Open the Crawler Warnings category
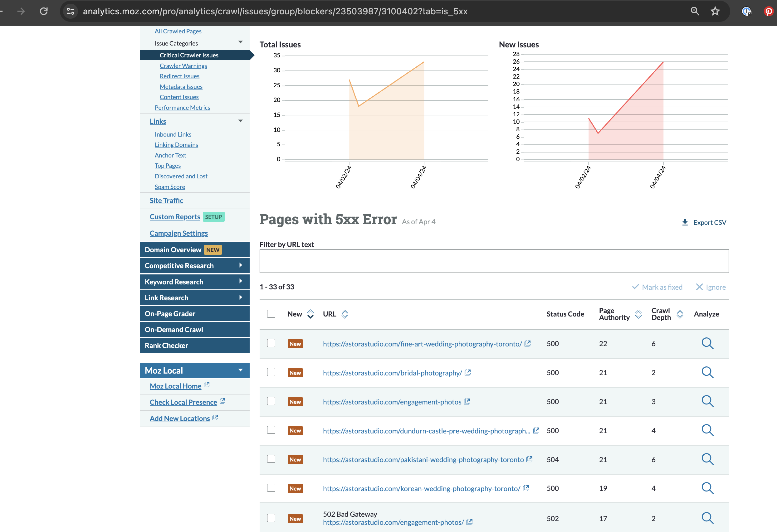 pyautogui.click(x=183, y=66)
